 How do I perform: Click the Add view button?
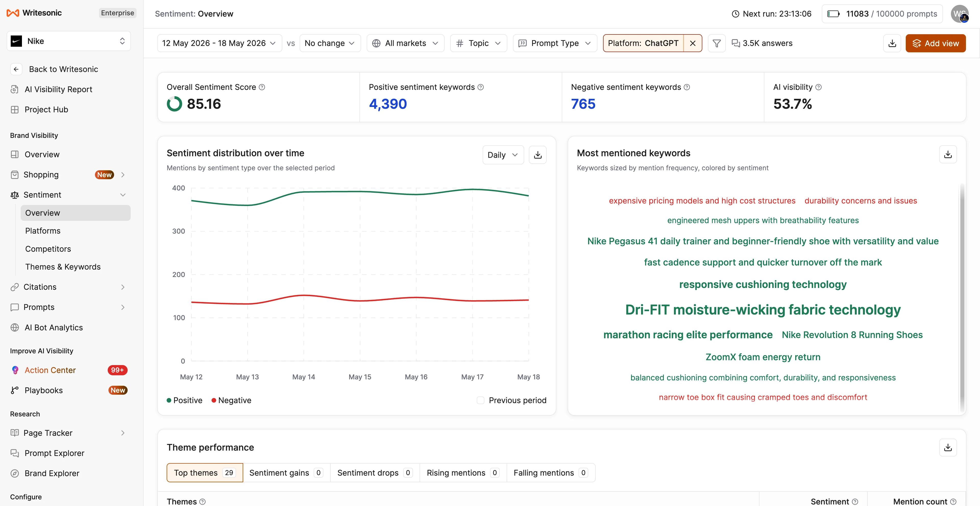(x=935, y=43)
